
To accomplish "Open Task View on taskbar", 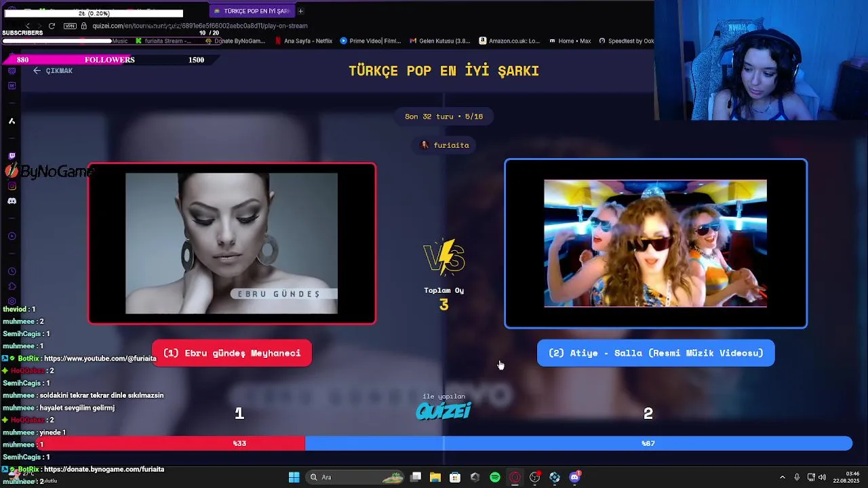I will [416, 477].
